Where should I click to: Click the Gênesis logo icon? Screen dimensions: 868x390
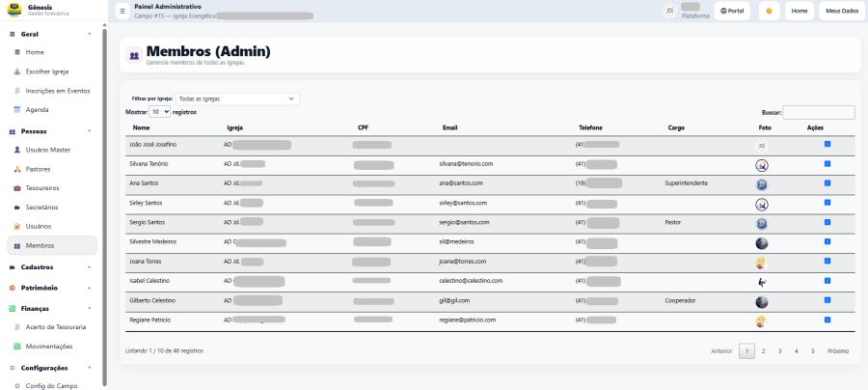click(x=14, y=10)
